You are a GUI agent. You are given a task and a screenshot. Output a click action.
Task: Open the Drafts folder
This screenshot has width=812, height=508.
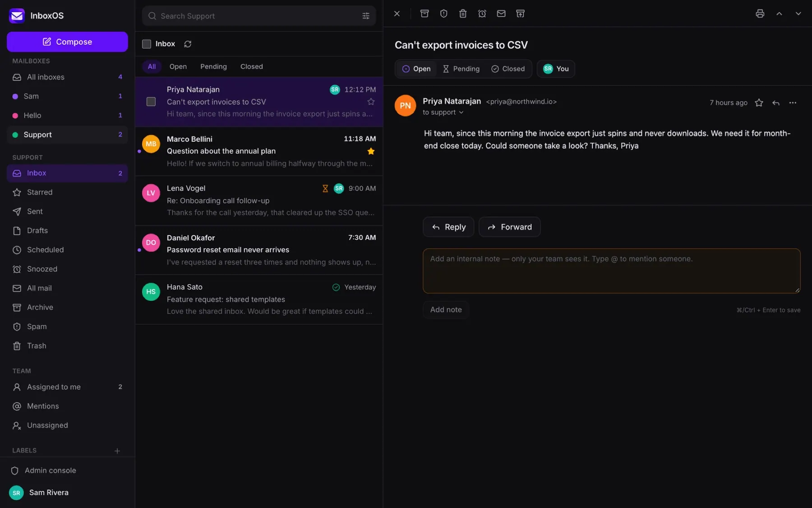67,231
